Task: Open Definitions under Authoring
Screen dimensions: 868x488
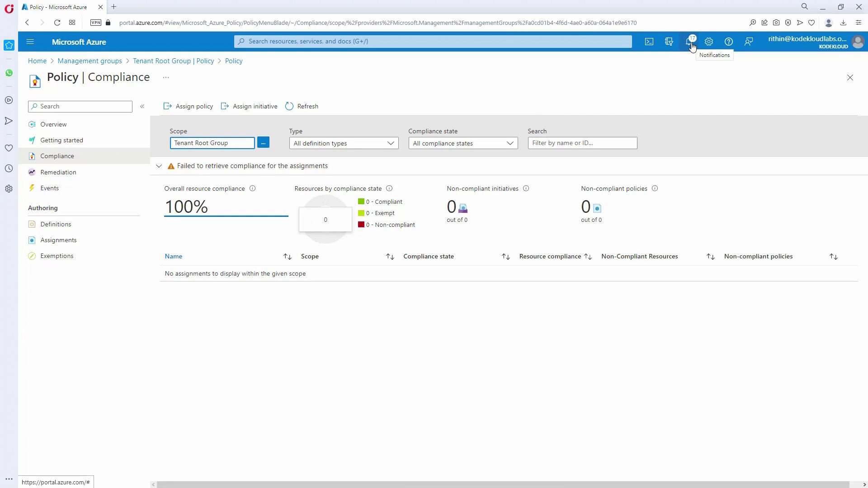Action: 56,224
